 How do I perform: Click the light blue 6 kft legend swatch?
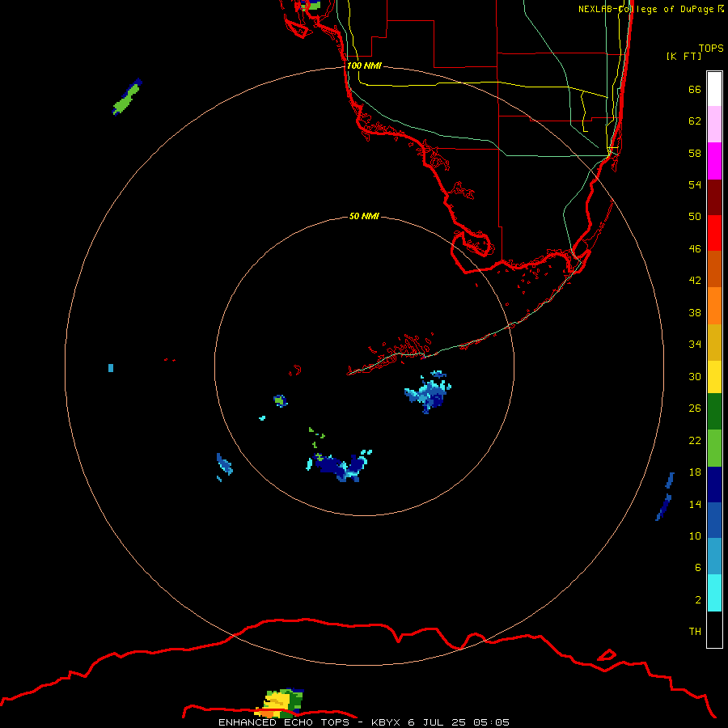[714, 557]
